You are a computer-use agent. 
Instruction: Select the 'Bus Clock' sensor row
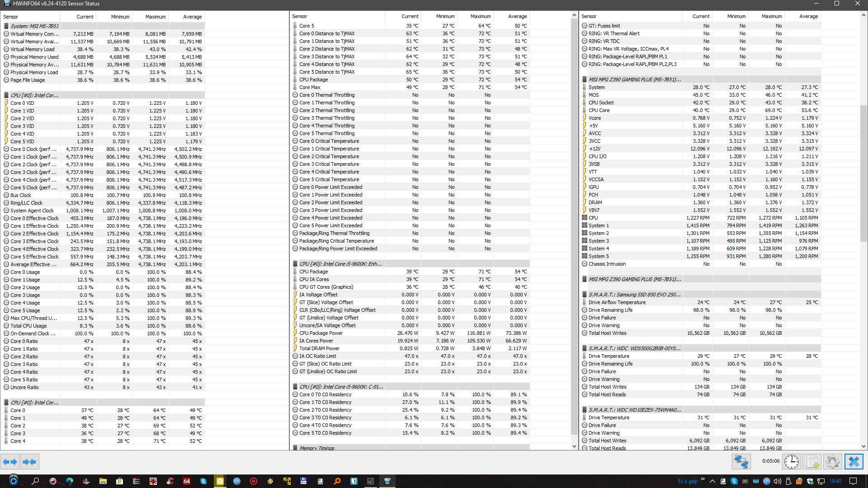click(x=103, y=195)
